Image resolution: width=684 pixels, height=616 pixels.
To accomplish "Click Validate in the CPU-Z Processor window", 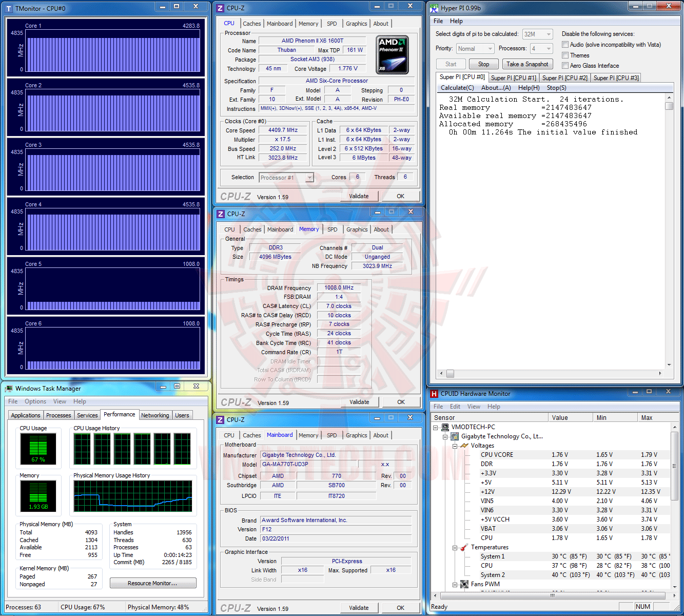I will pos(359,196).
